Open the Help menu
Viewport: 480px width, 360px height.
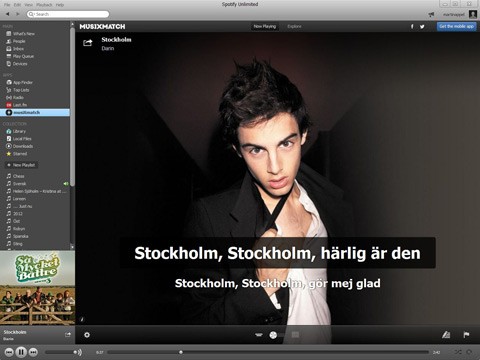point(60,5)
